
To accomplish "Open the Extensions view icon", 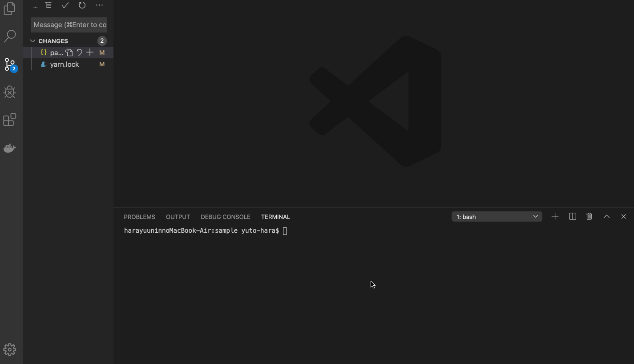I will click(x=10, y=120).
